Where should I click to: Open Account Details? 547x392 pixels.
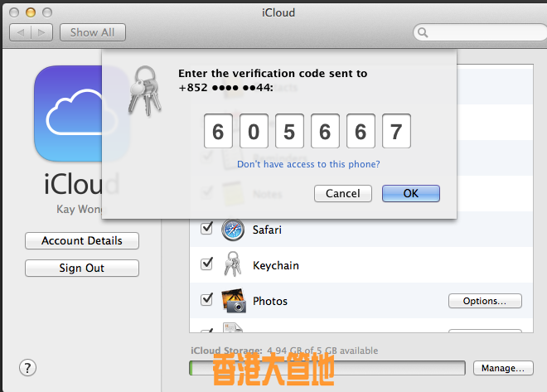pyautogui.click(x=82, y=240)
